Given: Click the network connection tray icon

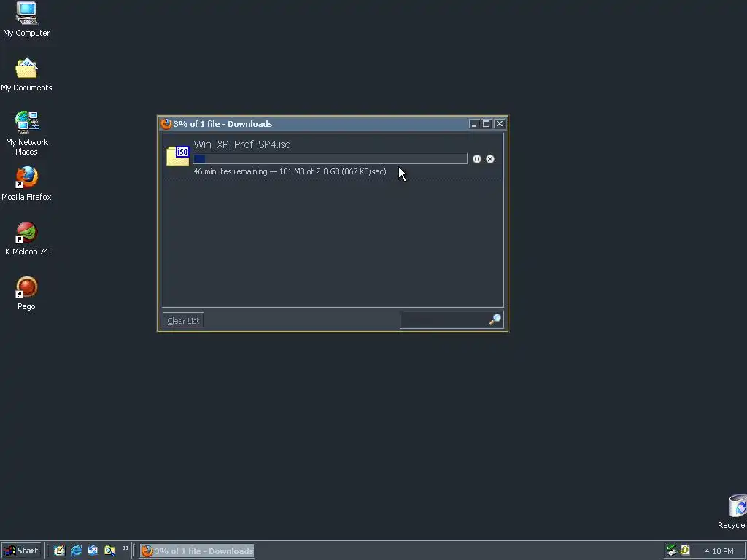Looking at the screenshot, I should (x=672, y=551).
